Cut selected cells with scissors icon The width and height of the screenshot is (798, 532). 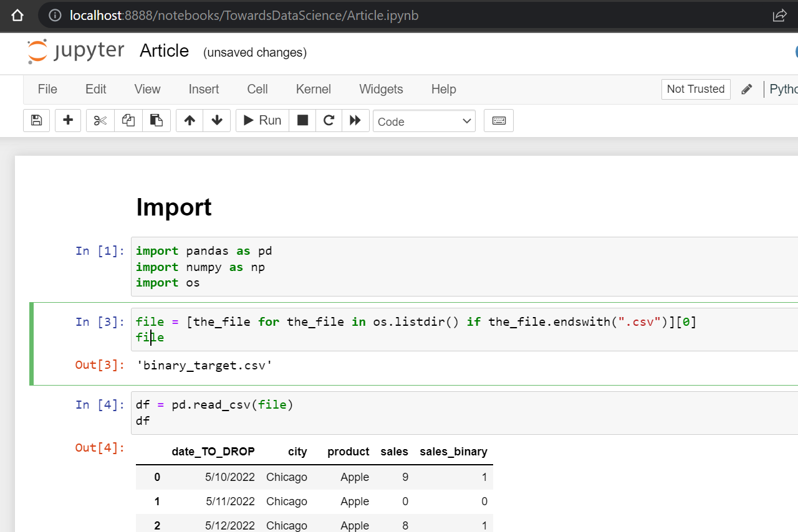pos(100,121)
